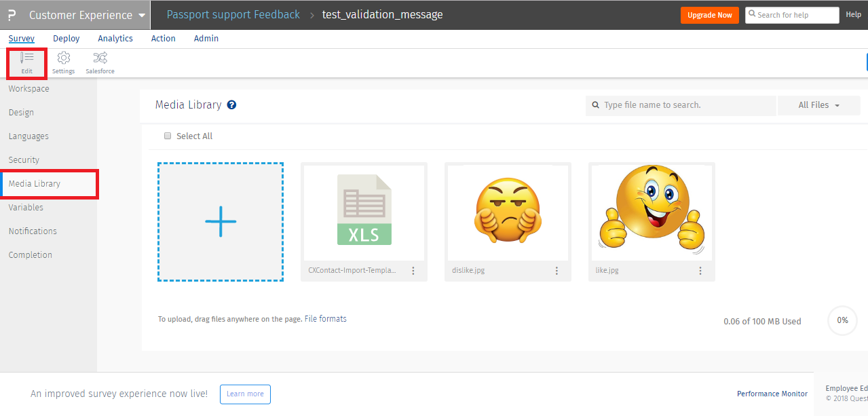The width and height of the screenshot is (868, 416).
Task: Click the Media Library help question icon
Action: [x=231, y=105]
